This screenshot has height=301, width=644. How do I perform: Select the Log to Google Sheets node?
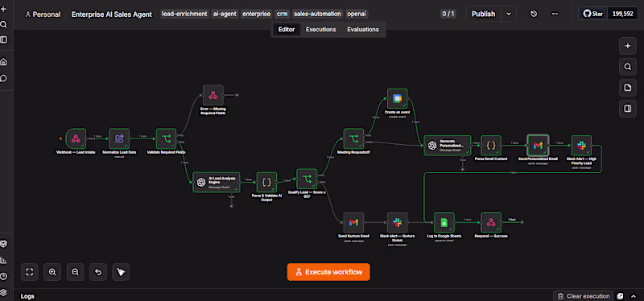click(x=444, y=222)
